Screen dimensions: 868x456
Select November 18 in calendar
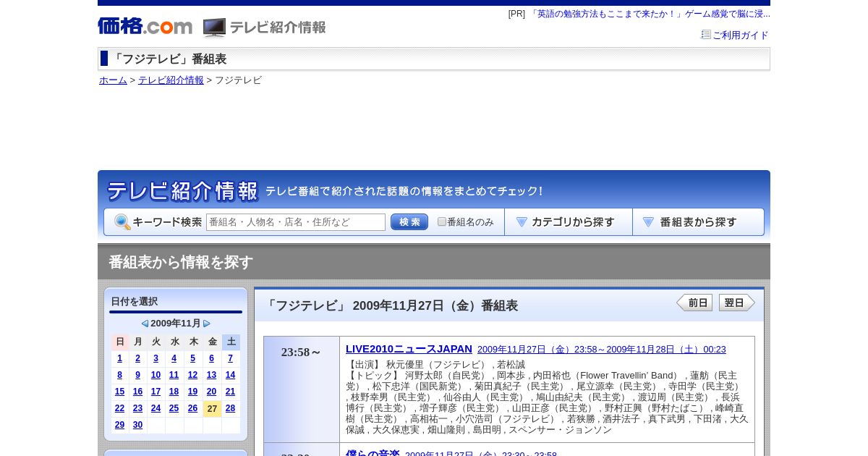[174, 392]
